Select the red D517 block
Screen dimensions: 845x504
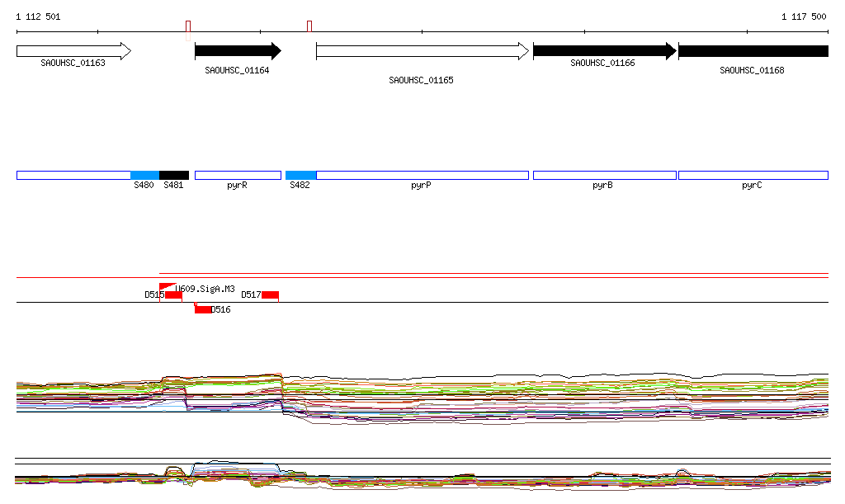[x=271, y=295]
